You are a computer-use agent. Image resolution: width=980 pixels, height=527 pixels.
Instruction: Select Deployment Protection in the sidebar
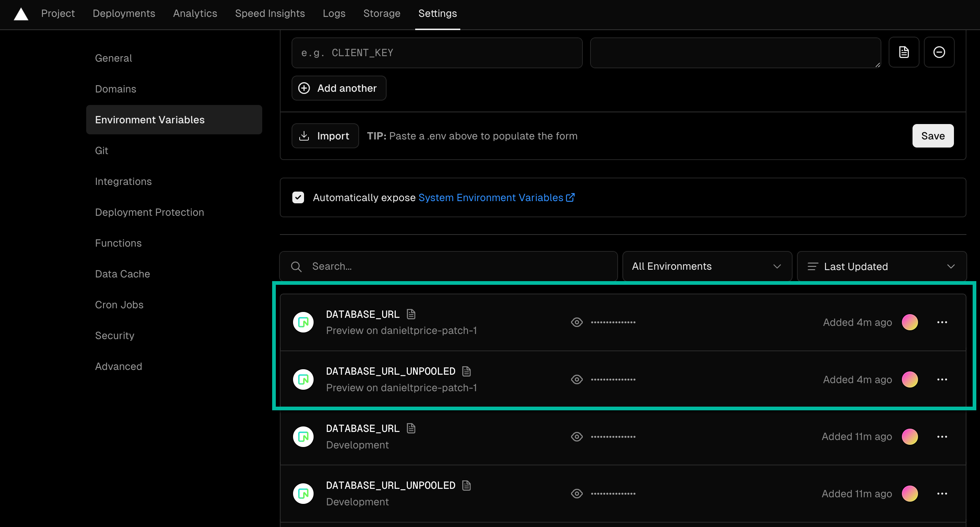click(150, 212)
